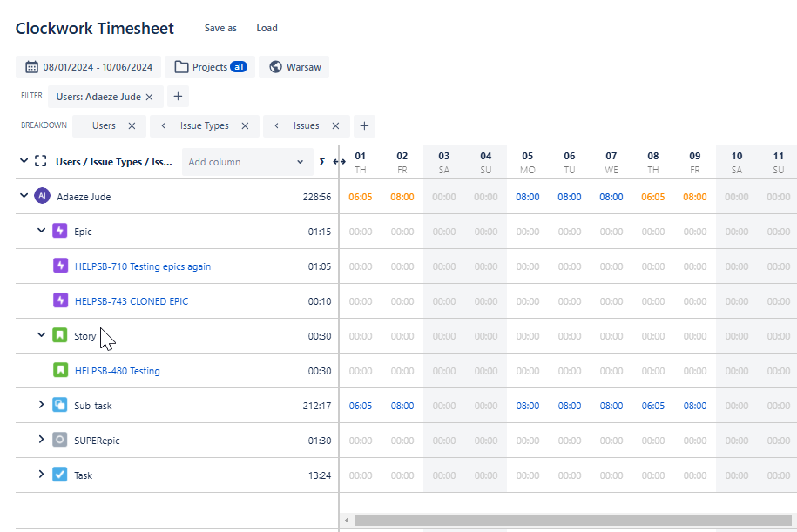The image size is (797, 532).
Task: Change the Warsaw timezone globe setting
Action: click(294, 67)
